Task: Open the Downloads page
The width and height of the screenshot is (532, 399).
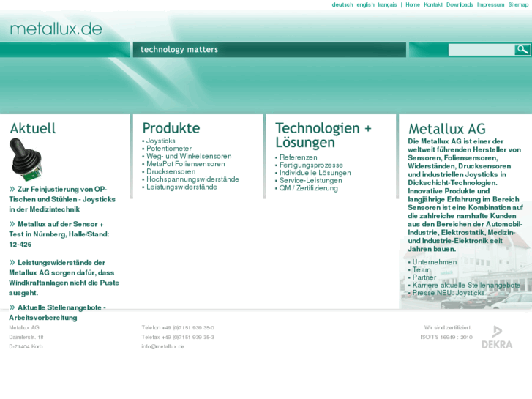Action: point(460,4)
